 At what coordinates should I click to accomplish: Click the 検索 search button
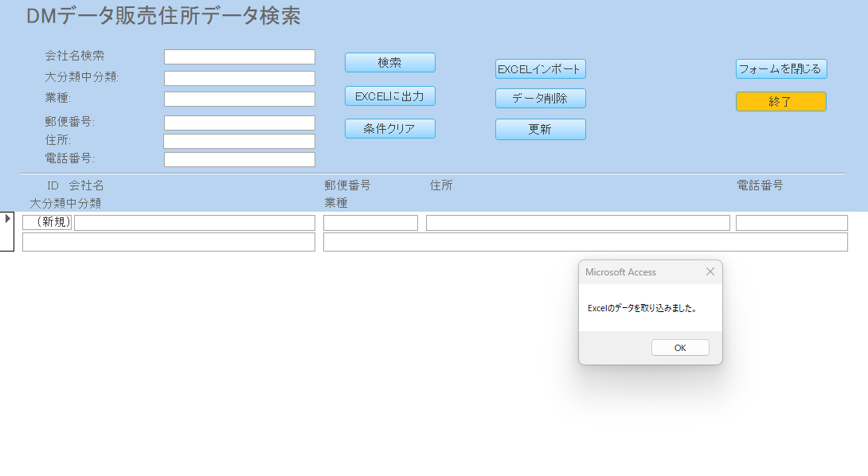pyautogui.click(x=389, y=62)
